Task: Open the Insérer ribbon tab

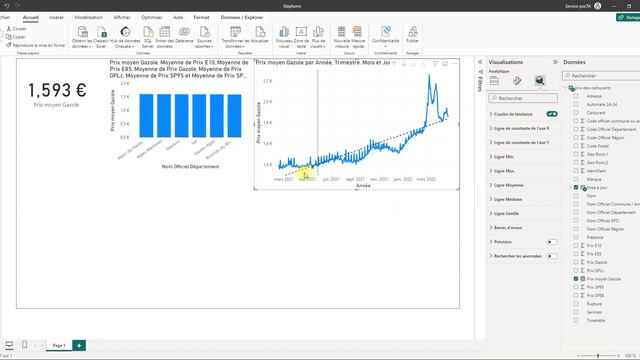Action: (56, 18)
